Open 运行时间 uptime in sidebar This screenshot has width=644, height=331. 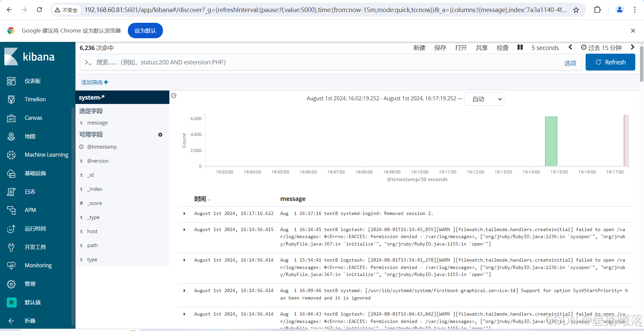[35, 228]
